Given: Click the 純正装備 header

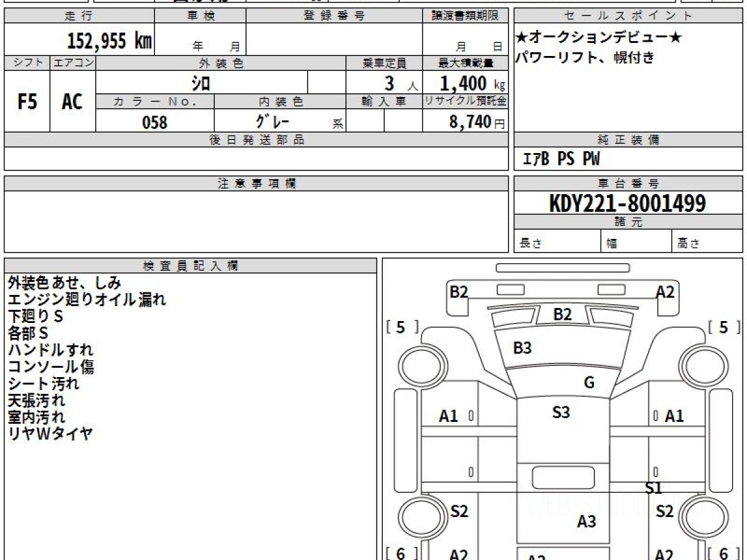Looking at the screenshot, I should tap(628, 140).
